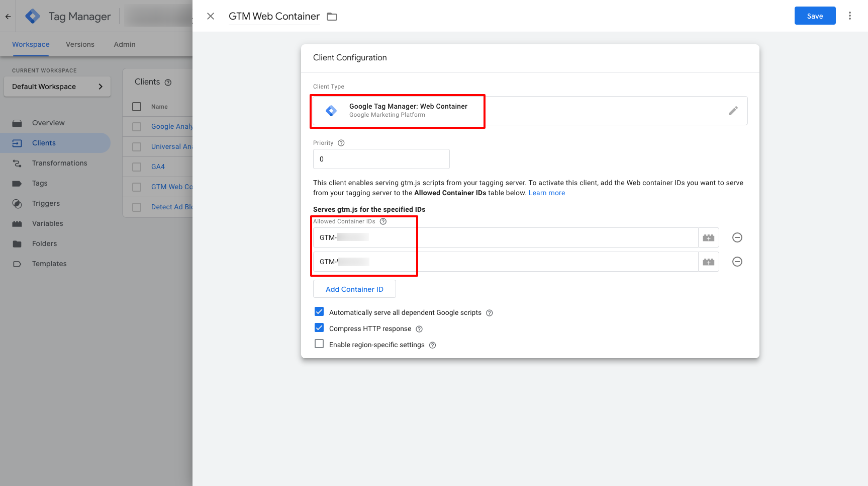This screenshot has width=868, height=486.
Task: Open the Transformations section icon
Action: 17,163
